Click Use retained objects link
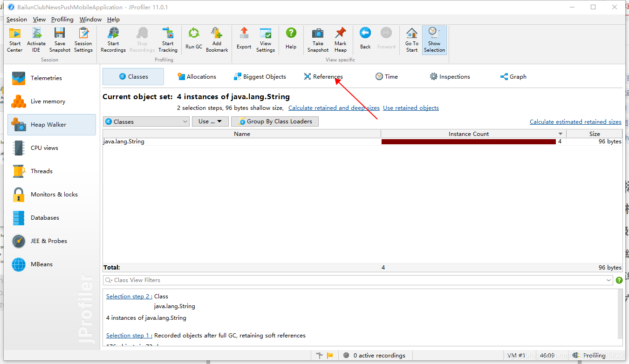The height and width of the screenshot is (364, 629). pos(411,108)
